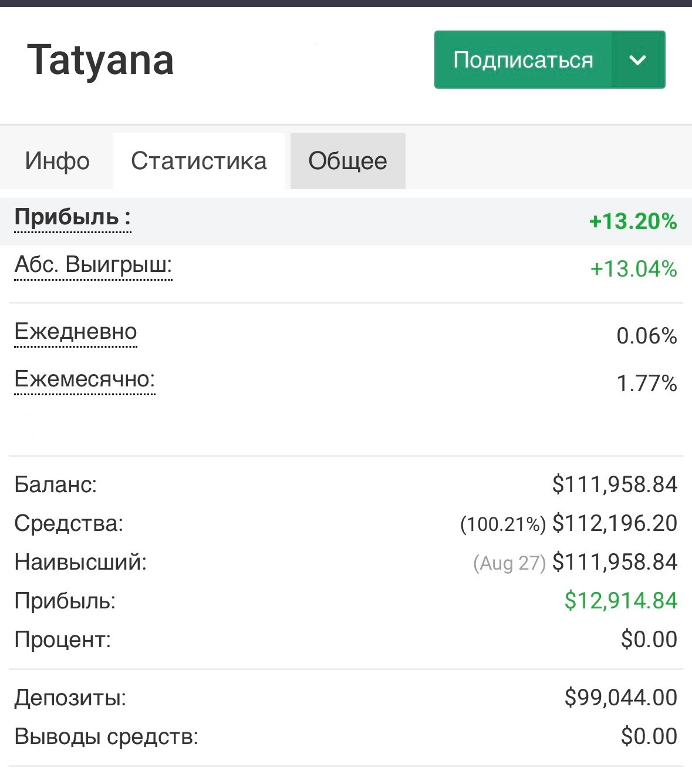Click the Абс. Выигрыш: label
Screen dimensions: 692x784
[93, 265]
